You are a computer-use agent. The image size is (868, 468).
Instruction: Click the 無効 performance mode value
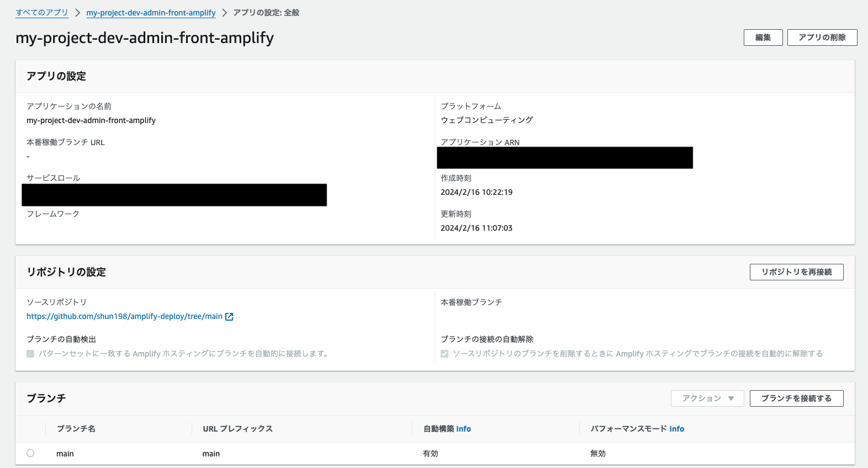[x=598, y=454]
